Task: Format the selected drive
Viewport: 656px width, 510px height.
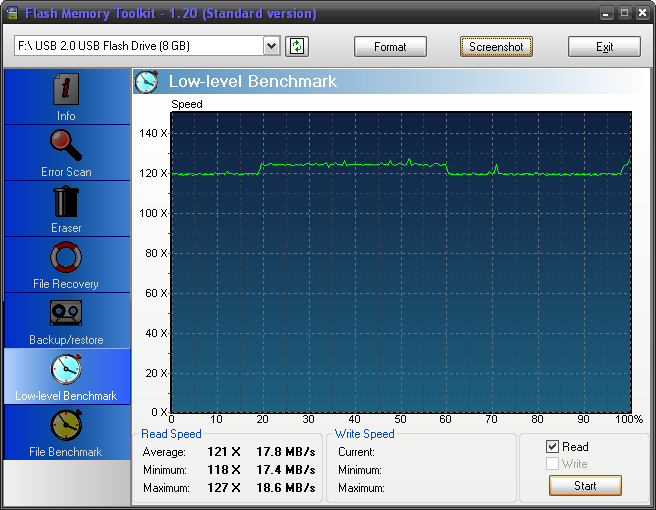Action: click(x=390, y=46)
